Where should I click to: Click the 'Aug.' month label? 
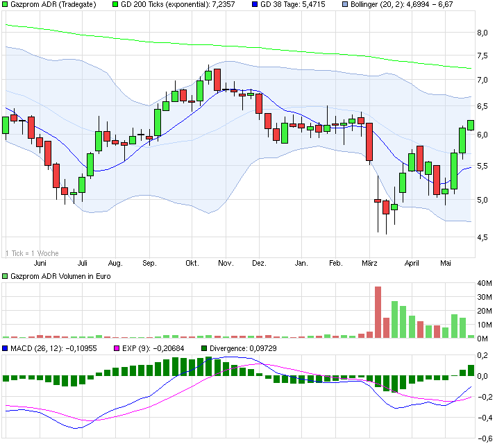pos(115,263)
